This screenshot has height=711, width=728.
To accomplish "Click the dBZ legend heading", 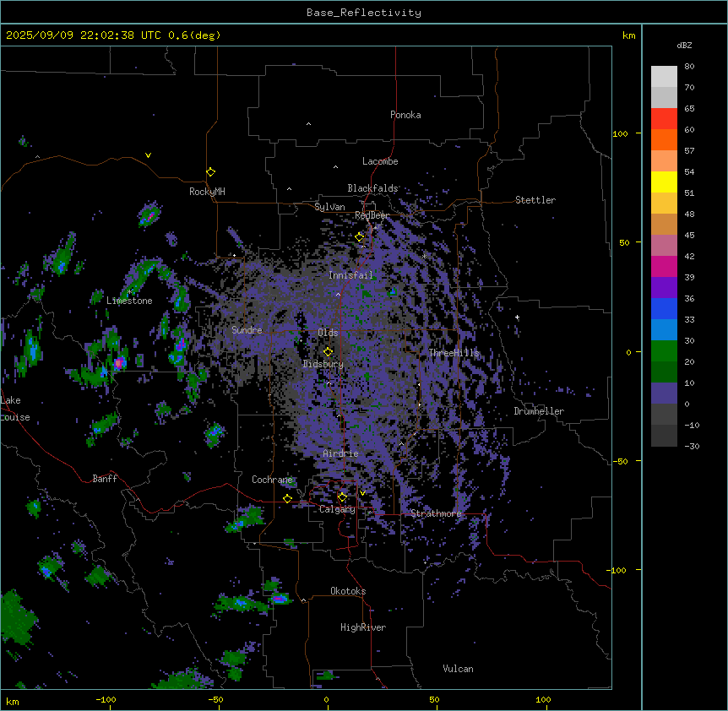I will pyautogui.click(x=684, y=46).
